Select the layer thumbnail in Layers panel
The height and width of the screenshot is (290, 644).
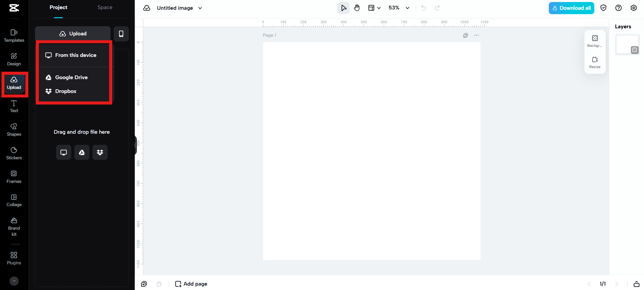click(x=627, y=44)
